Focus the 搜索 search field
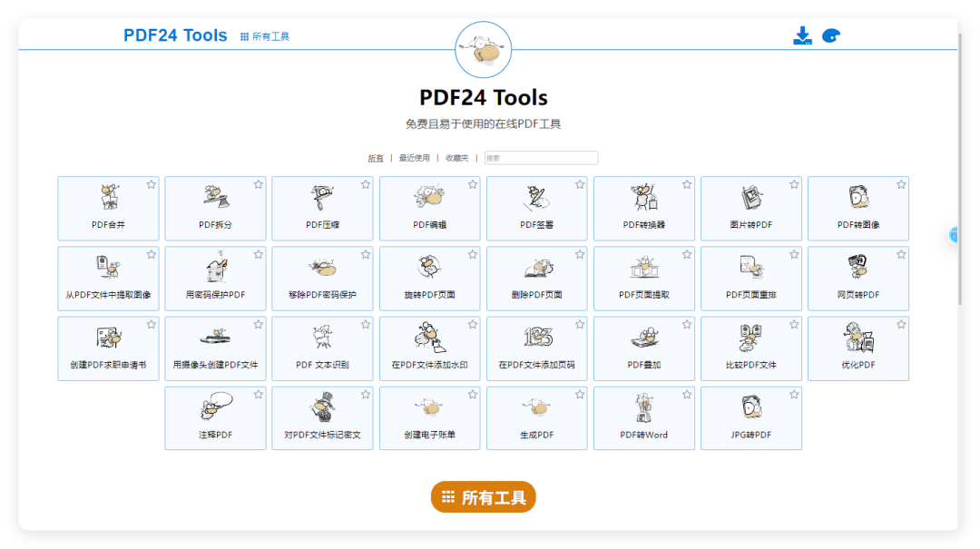 tap(541, 158)
